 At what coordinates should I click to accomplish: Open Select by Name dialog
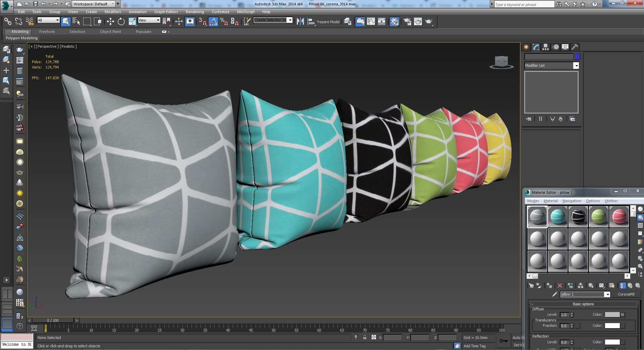coord(76,21)
